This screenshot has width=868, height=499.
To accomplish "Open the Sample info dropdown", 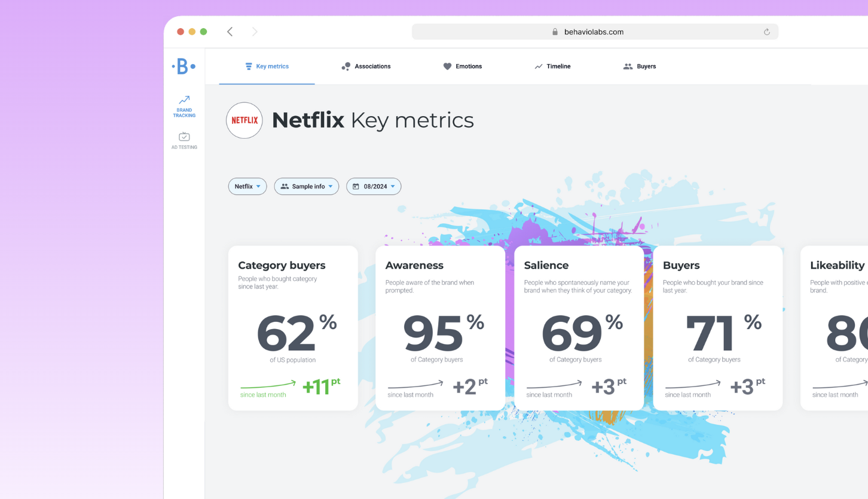I will [x=307, y=187].
